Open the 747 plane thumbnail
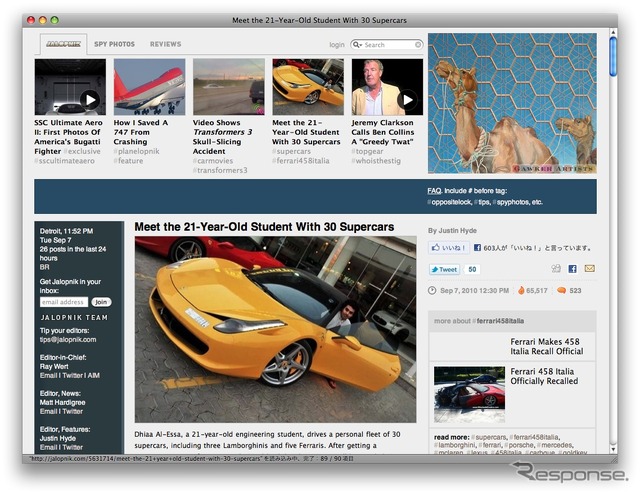The width and height of the screenshot is (640, 494). click(149, 87)
